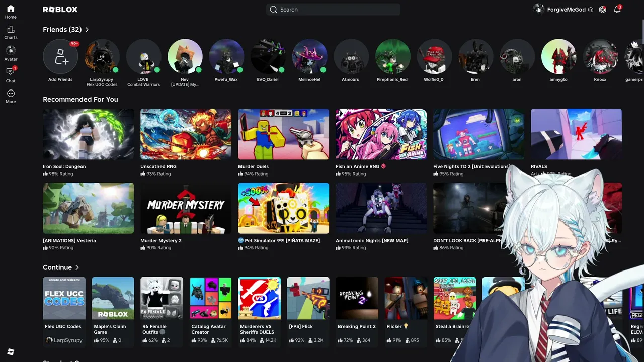
Task: Open the Recommended For You heading
Action: 80,99
